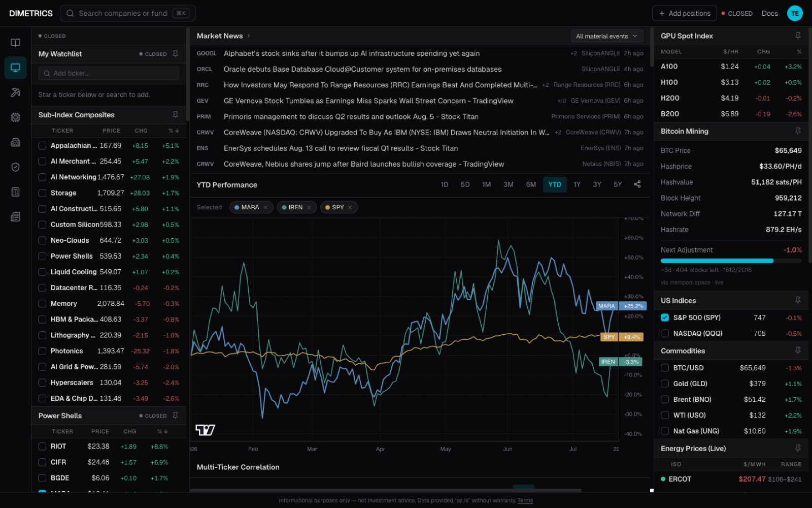Open the Alphabet stock sinks news headline
Screen dimensions: 812x508
pyautogui.click(x=352, y=53)
